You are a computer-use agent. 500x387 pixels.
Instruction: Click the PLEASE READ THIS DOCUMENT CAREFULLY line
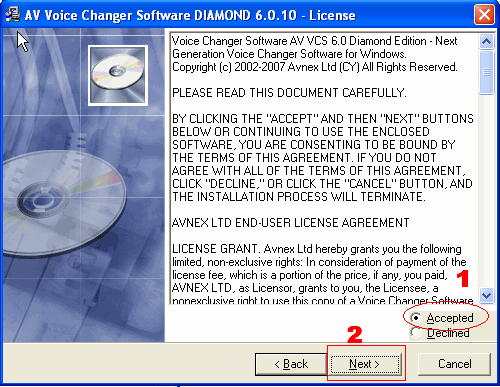click(289, 93)
